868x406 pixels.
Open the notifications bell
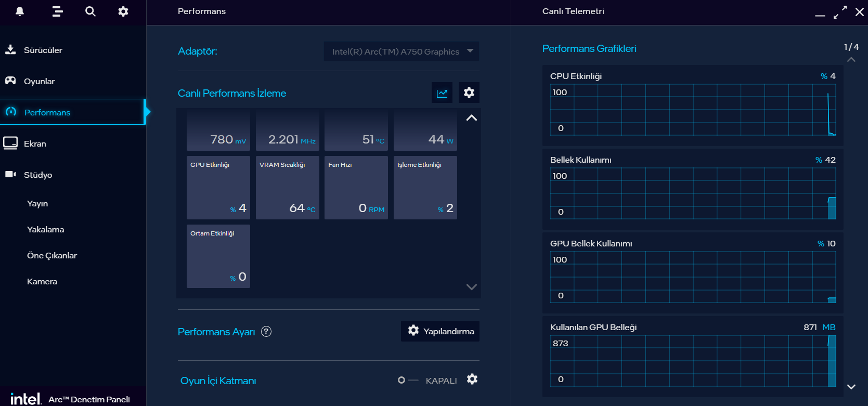click(x=20, y=11)
